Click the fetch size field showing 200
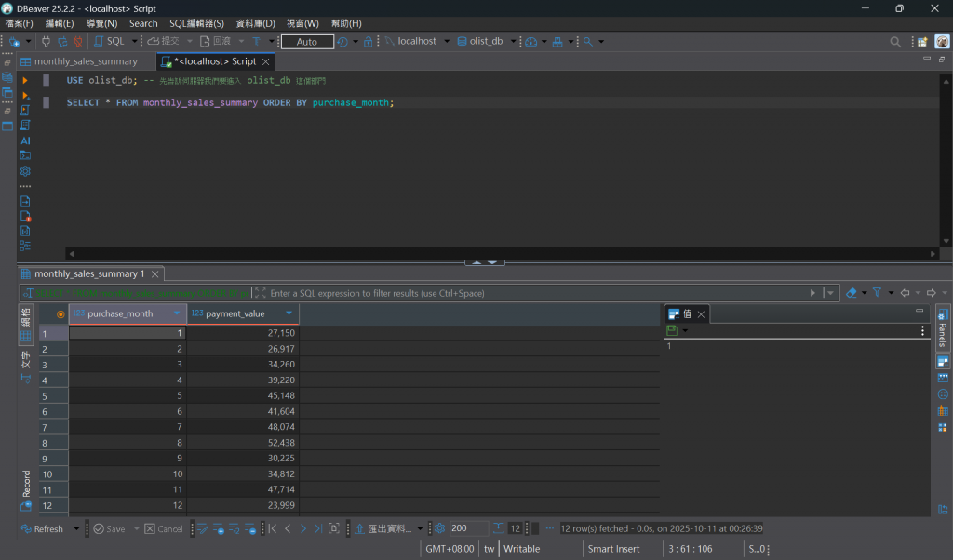Image resolution: width=953 pixels, height=560 pixels. (x=468, y=528)
